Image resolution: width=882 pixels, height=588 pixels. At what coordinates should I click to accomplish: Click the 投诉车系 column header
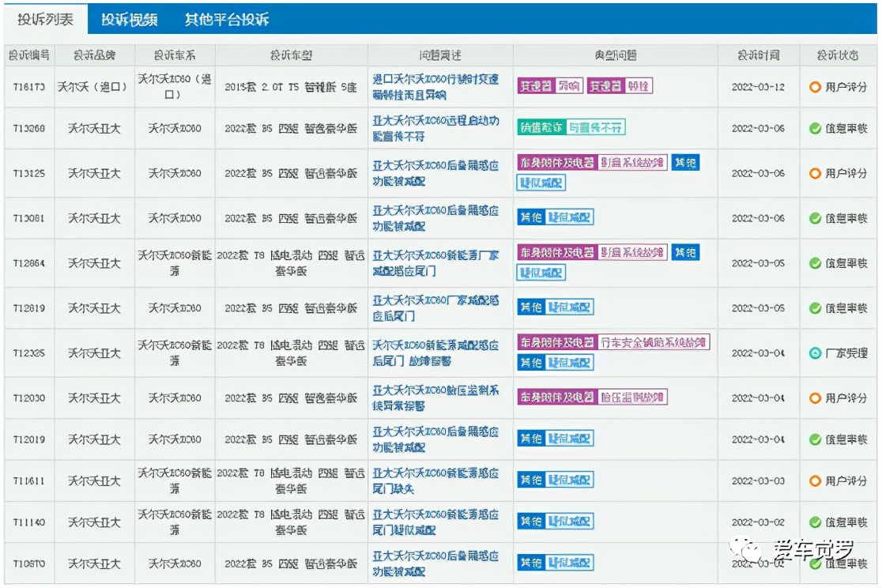175,55
